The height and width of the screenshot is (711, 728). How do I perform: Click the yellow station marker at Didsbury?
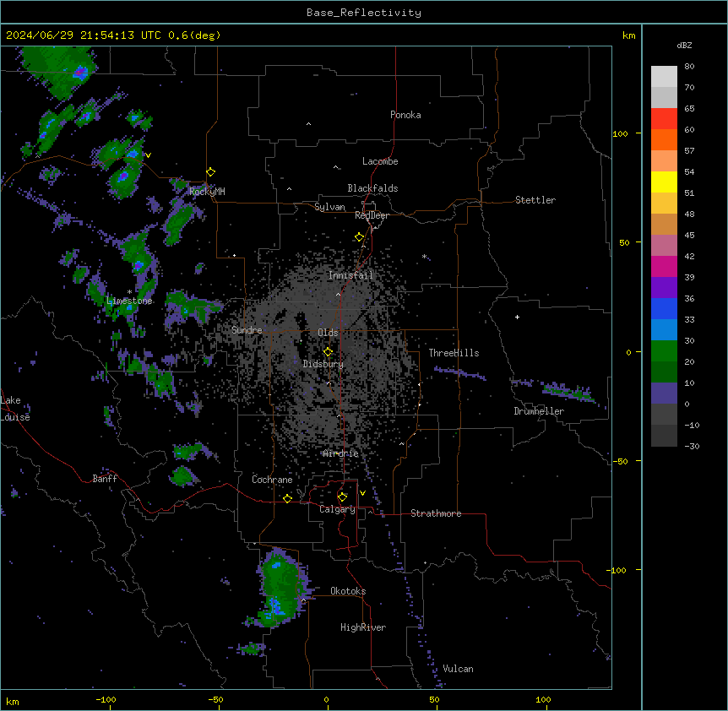[328, 352]
